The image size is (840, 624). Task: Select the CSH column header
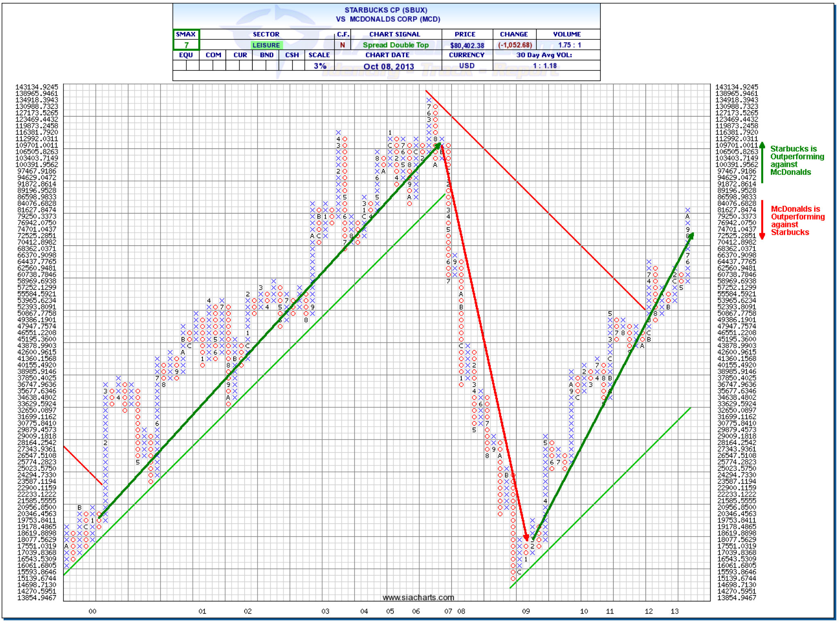pos(292,55)
